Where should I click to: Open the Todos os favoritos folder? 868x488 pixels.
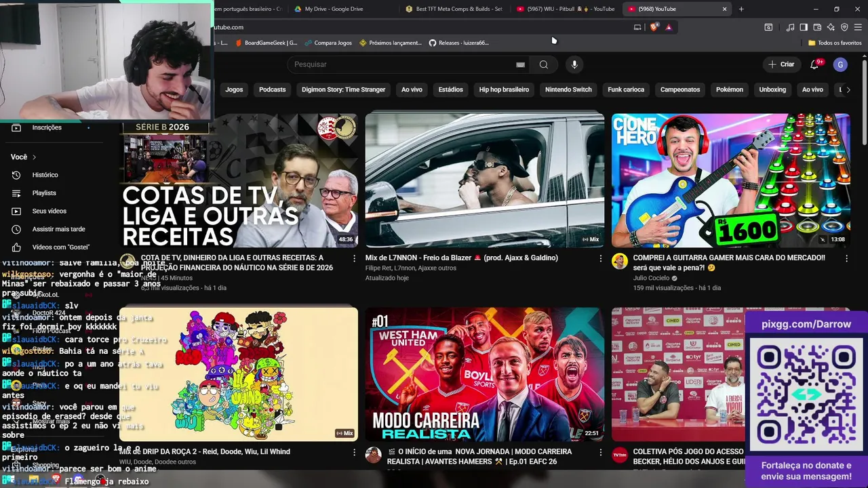pyautogui.click(x=835, y=43)
